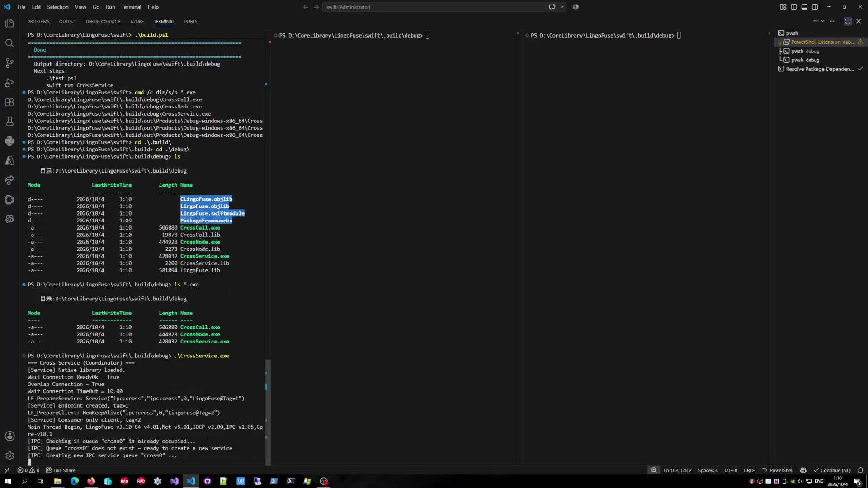The image size is (868, 488).
Task: Switch to the Debug Console tab
Action: tap(103, 21)
